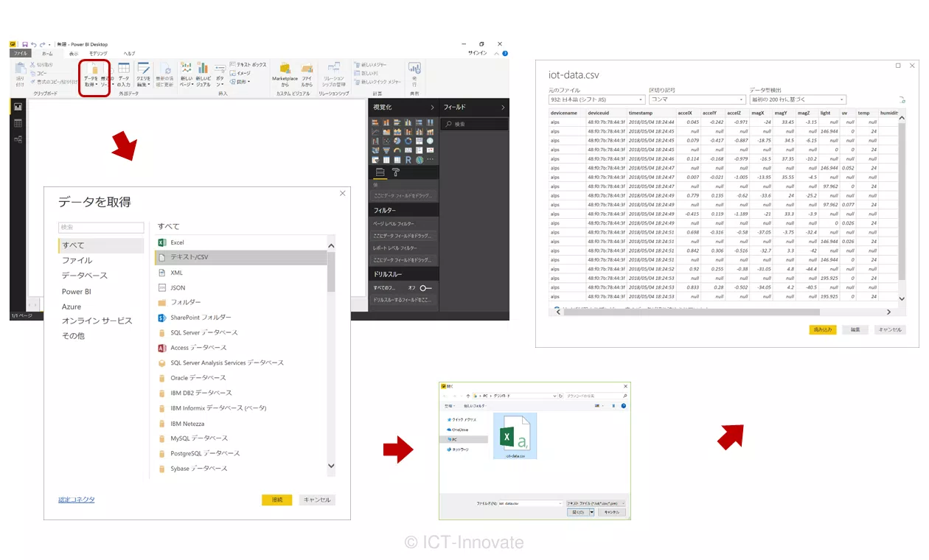Click Enter Data (データの入力) in ribbon

[x=124, y=76]
